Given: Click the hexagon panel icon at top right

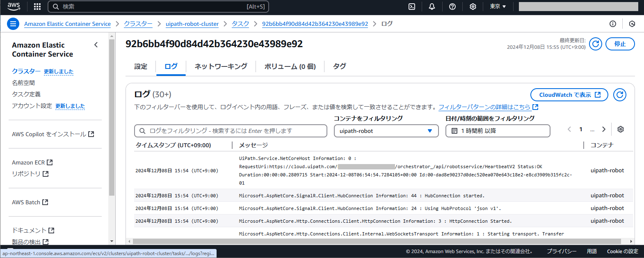Looking at the screenshot, I should pyautogui.click(x=632, y=24).
